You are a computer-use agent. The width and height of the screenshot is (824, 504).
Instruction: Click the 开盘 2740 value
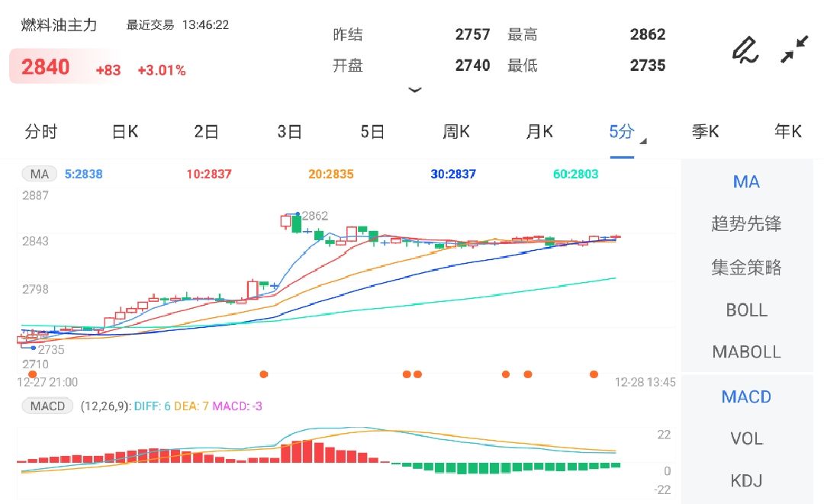(472, 66)
